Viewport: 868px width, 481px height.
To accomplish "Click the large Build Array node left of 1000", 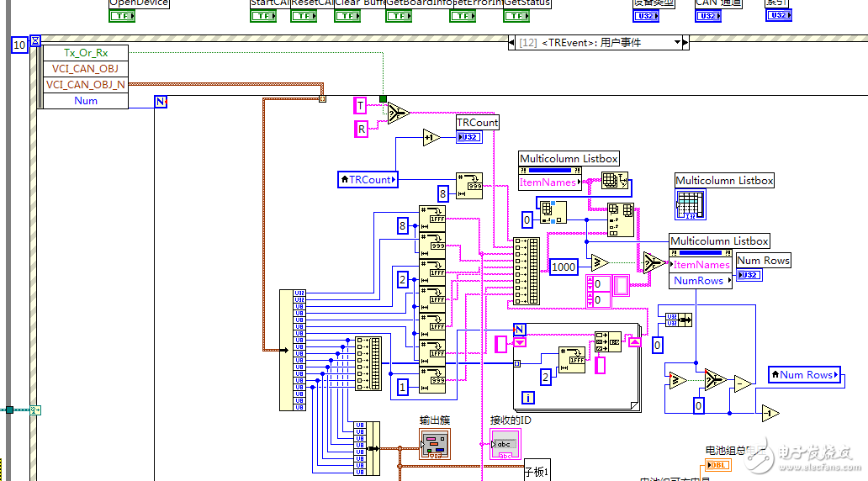I will point(527,272).
